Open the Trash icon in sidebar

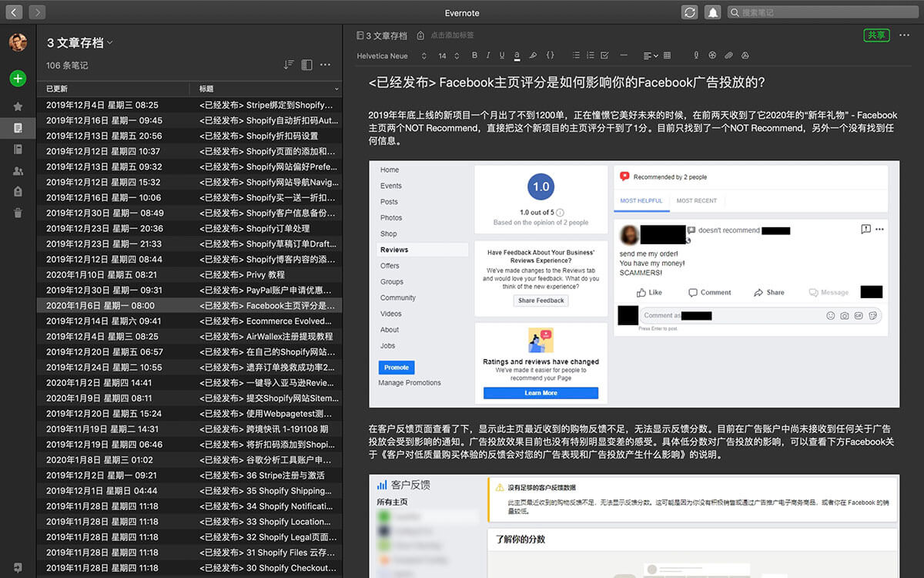click(18, 213)
